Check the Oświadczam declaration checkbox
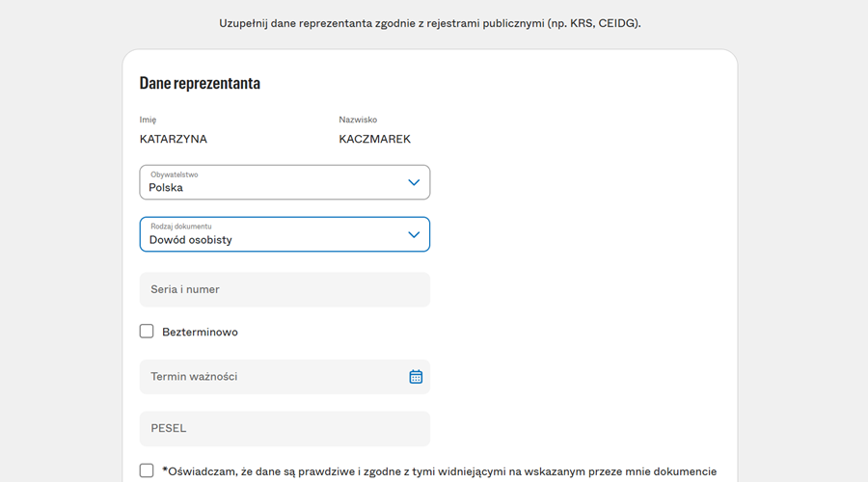The width and height of the screenshot is (868, 482). coord(147,470)
